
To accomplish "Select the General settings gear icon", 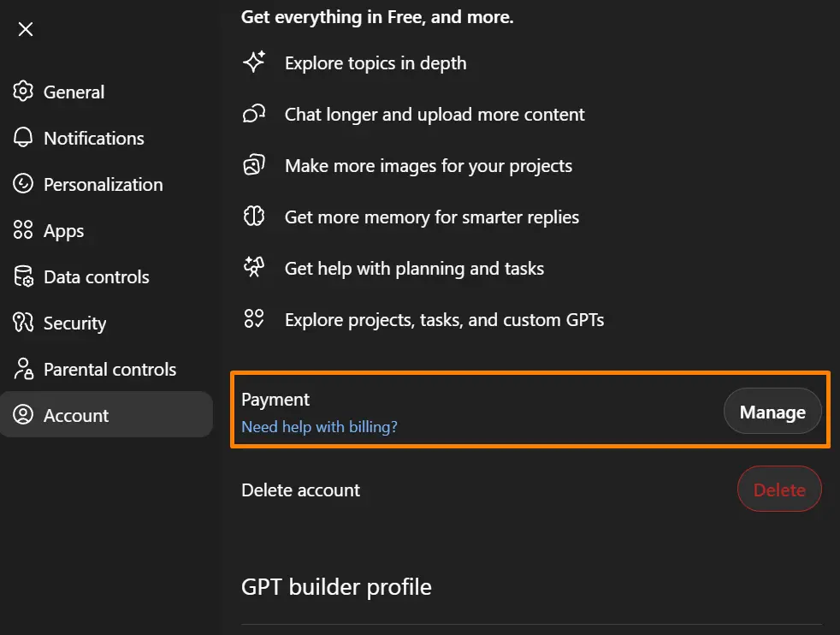I will pyautogui.click(x=24, y=92).
